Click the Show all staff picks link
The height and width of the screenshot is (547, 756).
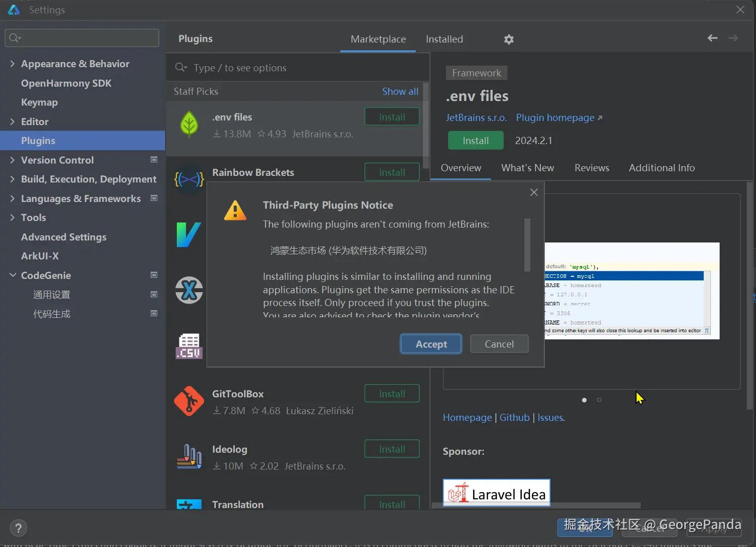[x=400, y=91]
